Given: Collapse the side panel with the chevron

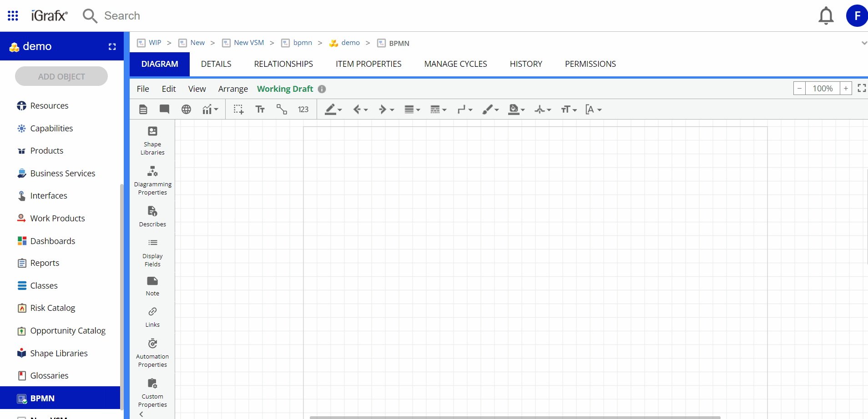Looking at the screenshot, I should [x=141, y=414].
